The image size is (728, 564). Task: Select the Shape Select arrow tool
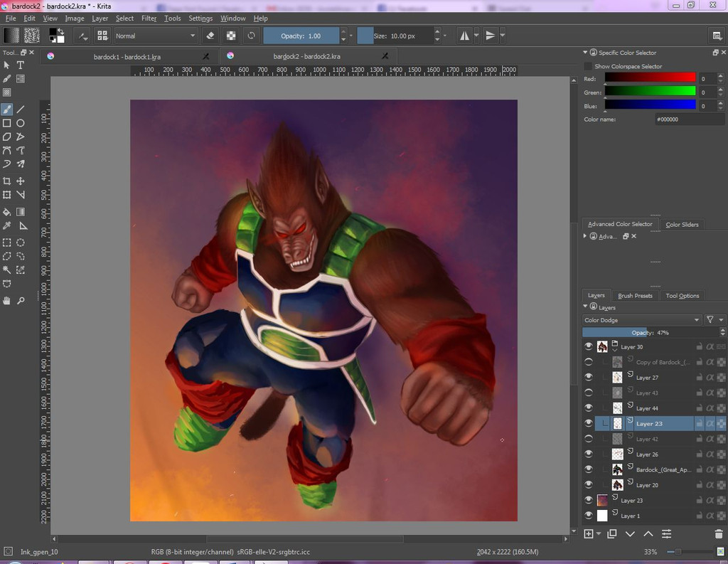click(x=7, y=65)
